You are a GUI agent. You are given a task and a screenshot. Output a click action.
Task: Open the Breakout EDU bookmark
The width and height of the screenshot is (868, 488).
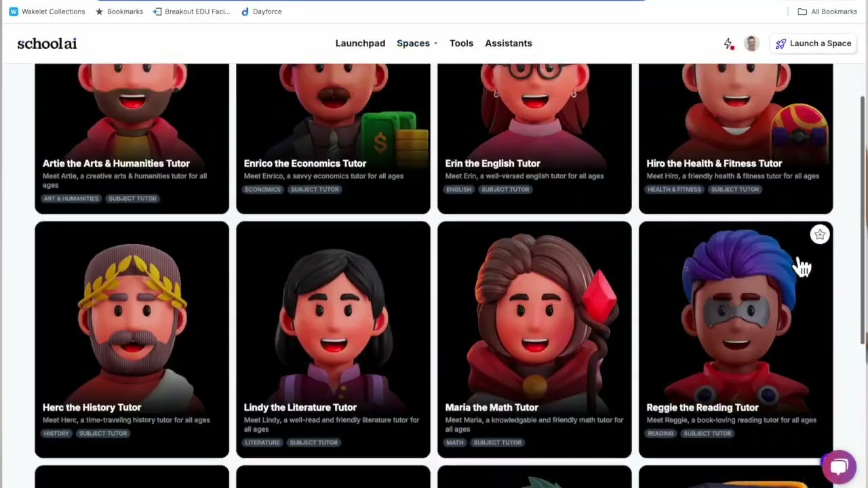click(191, 12)
